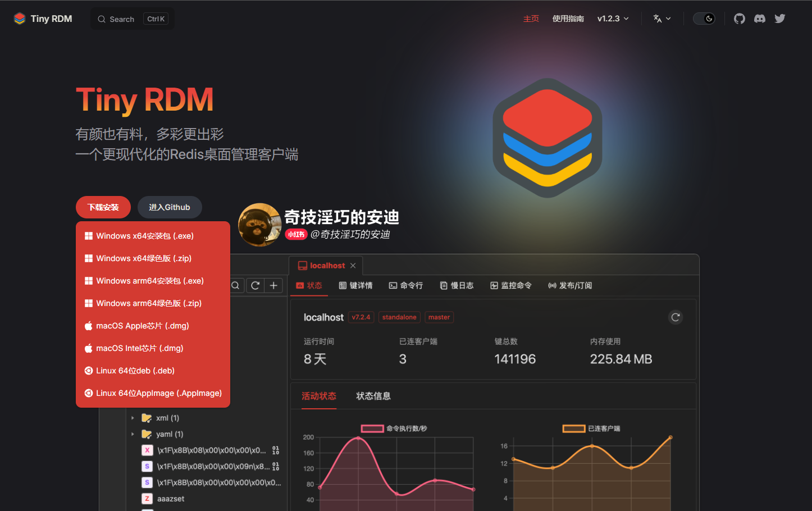The image size is (812, 511).
Task: Click the add new key plus icon
Action: click(273, 285)
